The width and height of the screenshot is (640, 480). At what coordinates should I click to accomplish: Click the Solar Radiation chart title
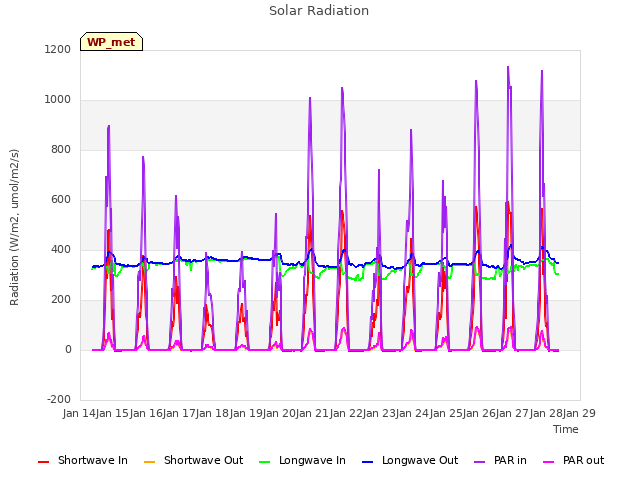[x=319, y=11]
